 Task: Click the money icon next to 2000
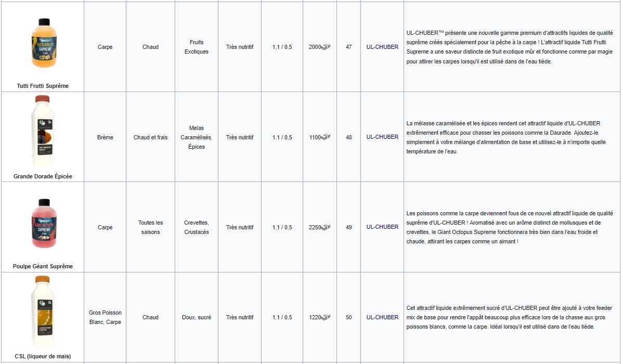coord(326,47)
